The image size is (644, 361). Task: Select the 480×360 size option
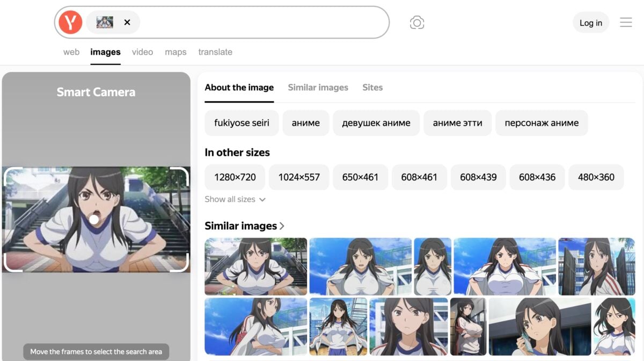pos(596,177)
